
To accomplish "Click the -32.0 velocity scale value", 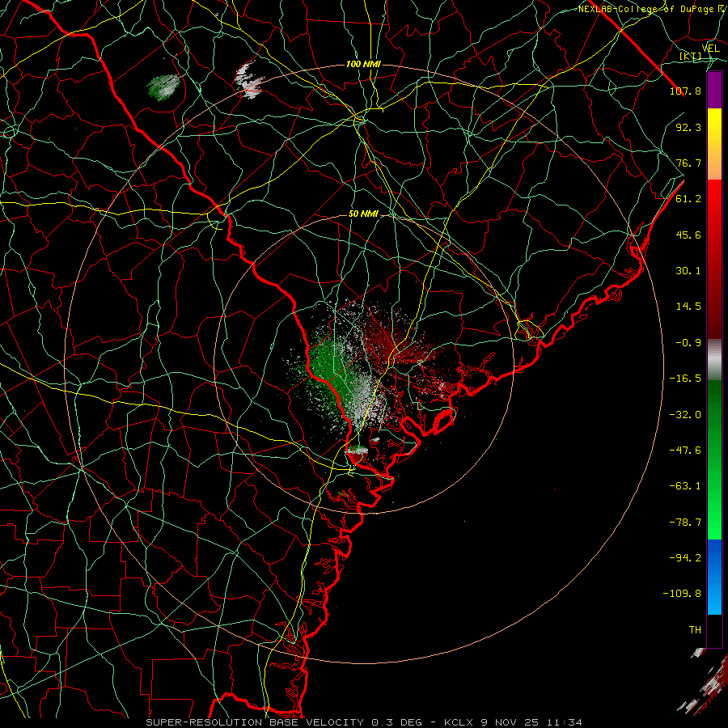I will 685,415.
